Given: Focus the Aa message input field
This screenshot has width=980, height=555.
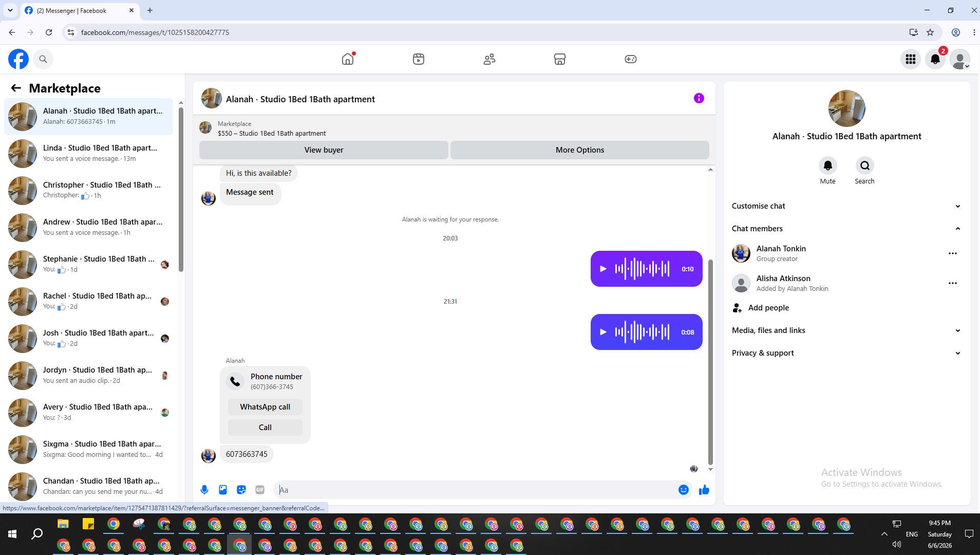Looking at the screenshot, I should pyautogui.click(x=476, y=490).
